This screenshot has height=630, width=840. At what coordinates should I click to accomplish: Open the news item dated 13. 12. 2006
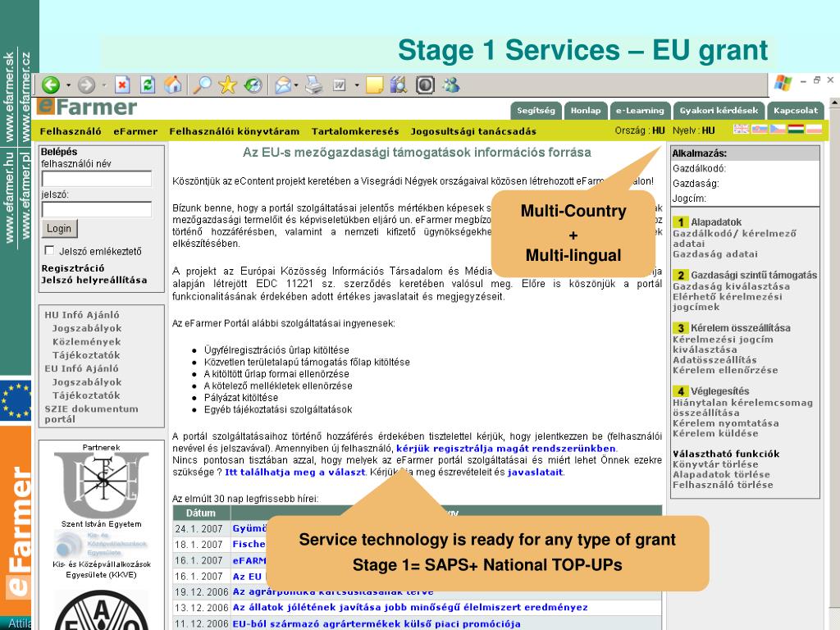(x=410, y=608)
